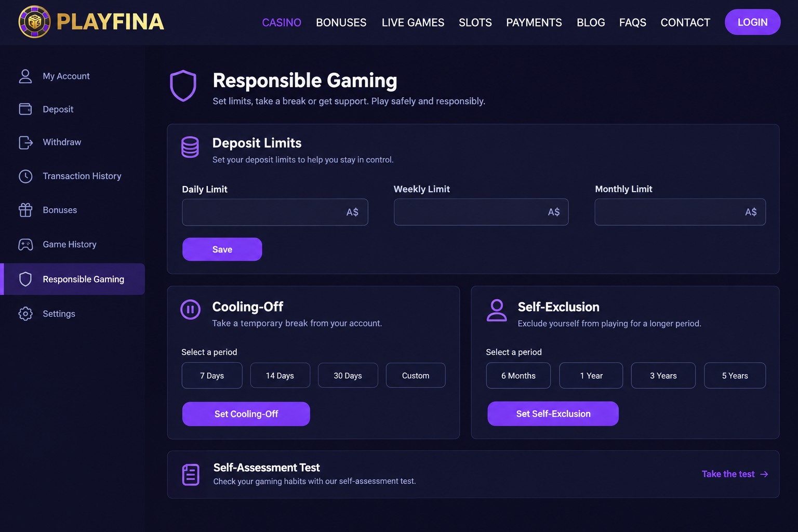
Task: Open the SLOTS navigation item
Action: pyautogui.click(x=475, y=22)
